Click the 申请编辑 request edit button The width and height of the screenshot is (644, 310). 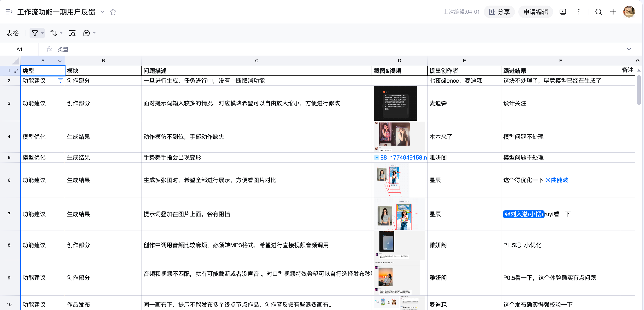[x=536, y=12]
